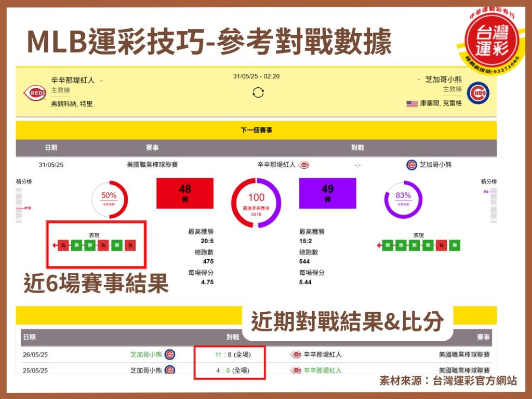
Task: Expand the 辛辛那堤紅人 team dropdown arrow
Action: pyautogui.click(x=101, y=81)
